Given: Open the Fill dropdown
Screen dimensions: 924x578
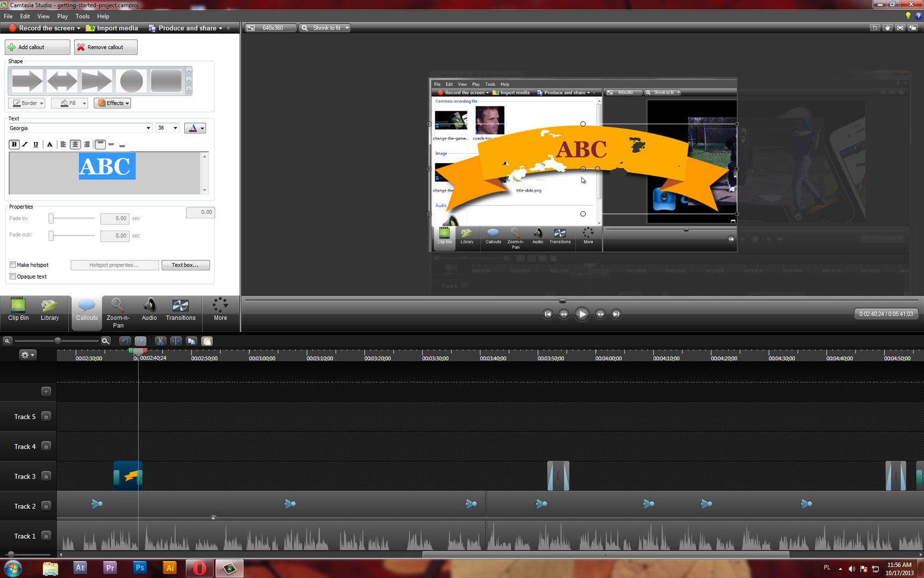Looking at the screenshot, I should click(69, 103).
